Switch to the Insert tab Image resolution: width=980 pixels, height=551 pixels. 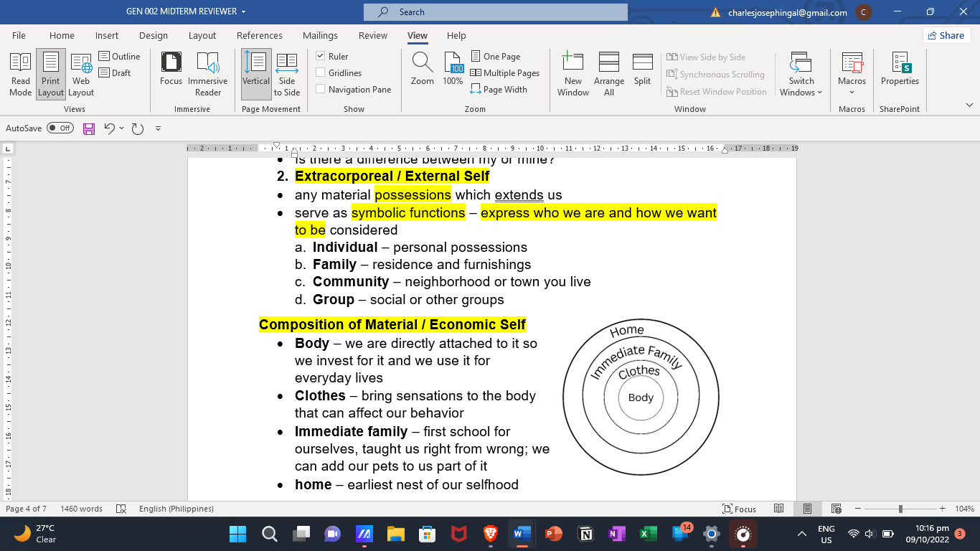(107, 35)
